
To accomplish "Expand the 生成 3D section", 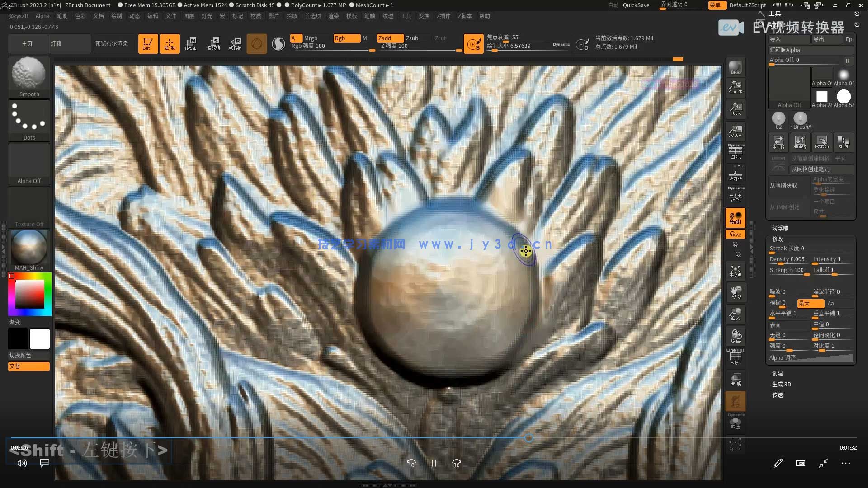I will pos(781,384).
